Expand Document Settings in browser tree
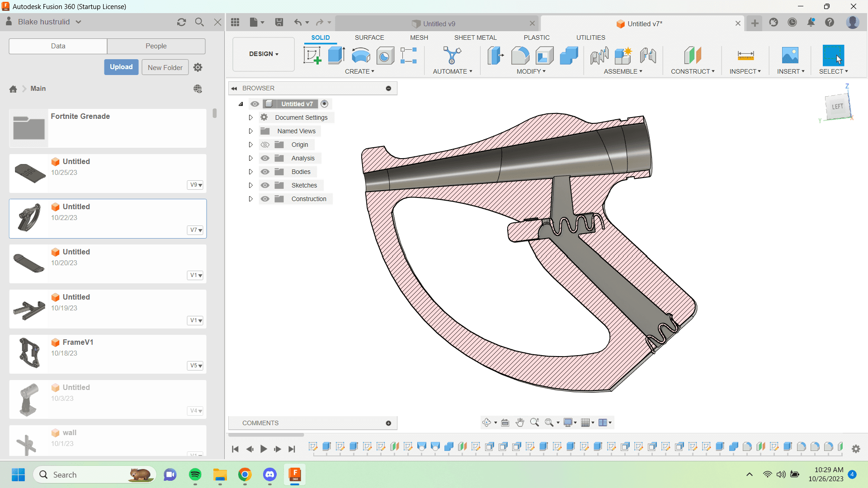Screen dimensions: 868x488 pyautogui.click(x=250, y=117)
